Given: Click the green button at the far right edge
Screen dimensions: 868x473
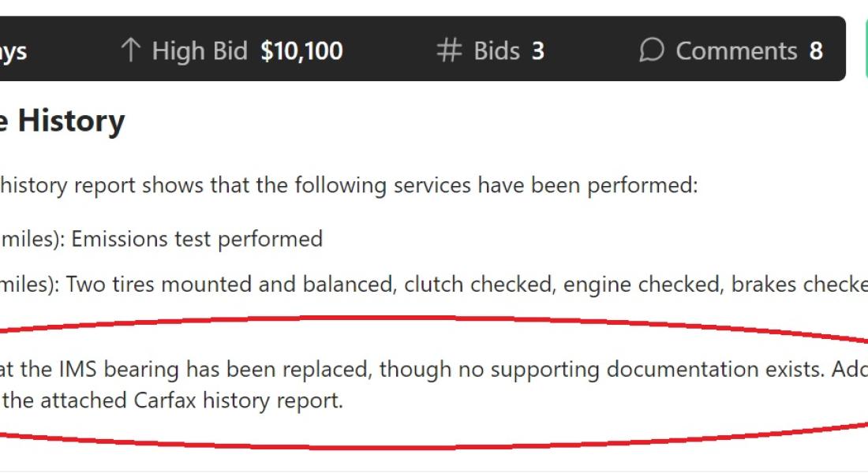Looking at the screenshot, I should tap(866, 49).
